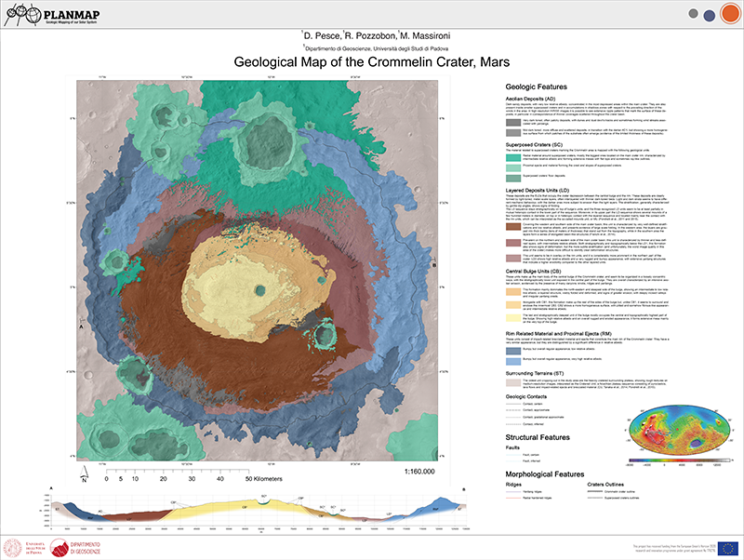Click the 'Geologic Features' heading
744x560 pixels.
pos(537,87)
